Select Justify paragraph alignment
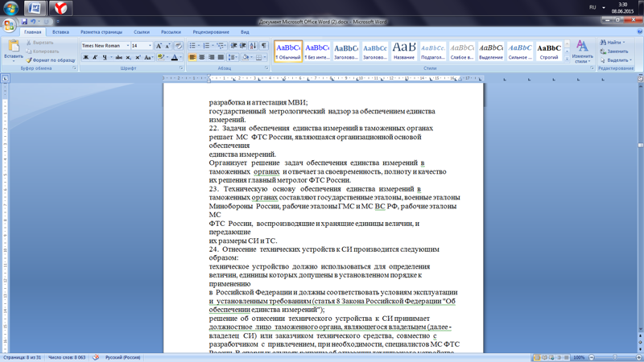Image resolution: width=644 pixels, height=362 pixels. click(221, 57)
